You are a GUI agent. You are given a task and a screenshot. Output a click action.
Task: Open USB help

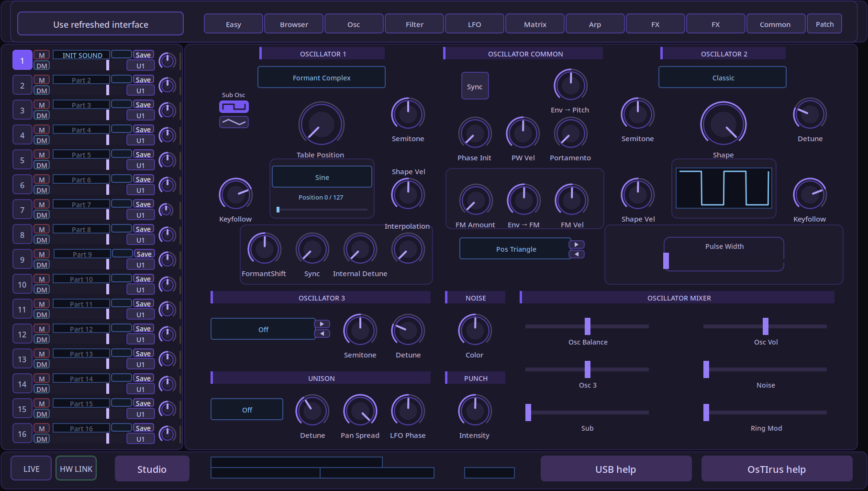coord(616,469)
